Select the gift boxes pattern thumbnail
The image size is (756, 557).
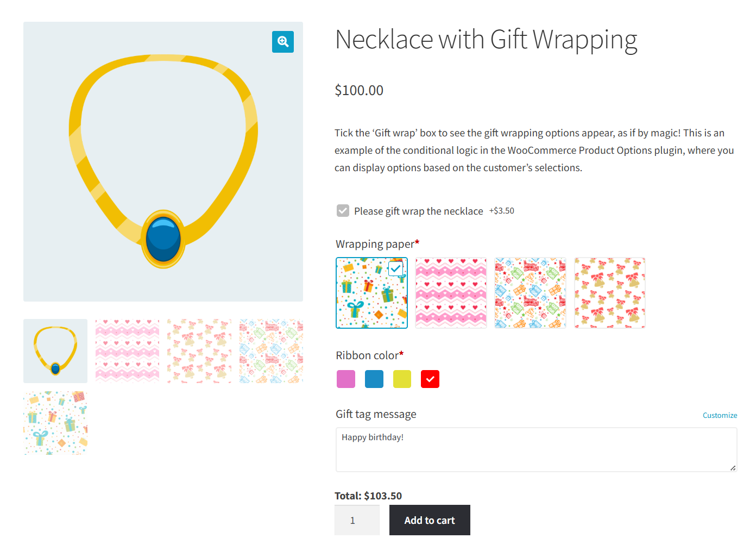[55, 423]
